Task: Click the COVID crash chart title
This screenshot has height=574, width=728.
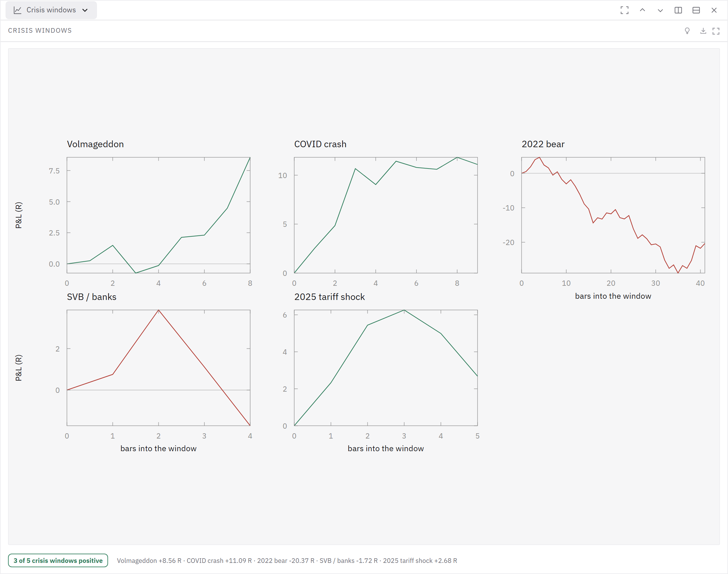Action: point(320,144)
